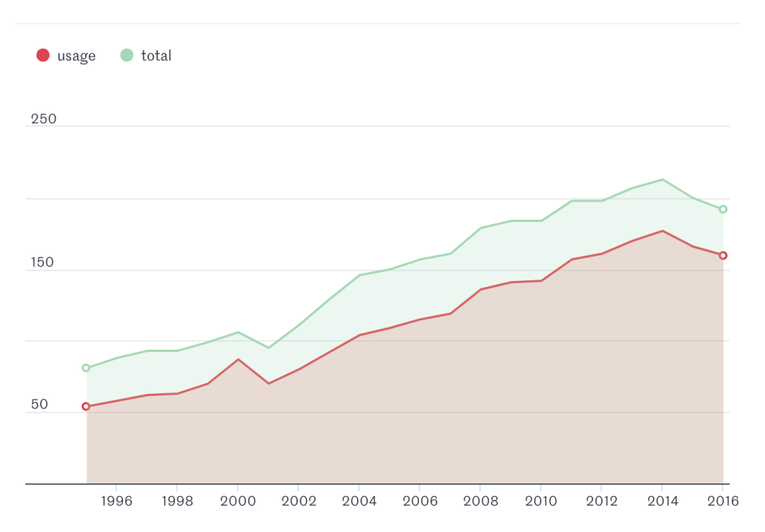Click the 50 y-axis label

(x=39, y=405)
